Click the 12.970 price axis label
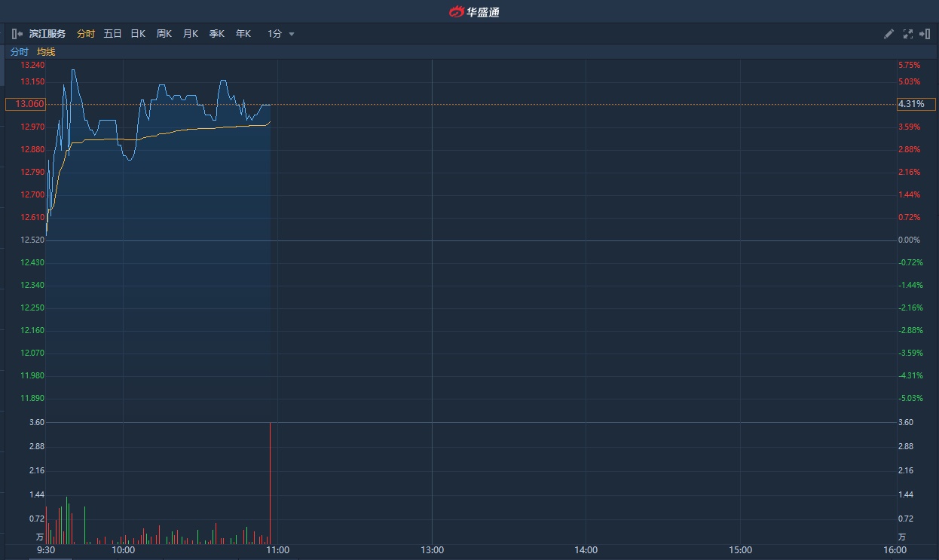The height and width of the screenshot is (560, 939). [32, 127]
